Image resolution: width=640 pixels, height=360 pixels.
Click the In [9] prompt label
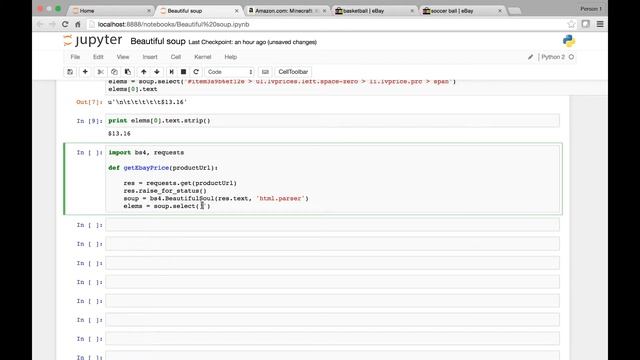coord(89,121)
